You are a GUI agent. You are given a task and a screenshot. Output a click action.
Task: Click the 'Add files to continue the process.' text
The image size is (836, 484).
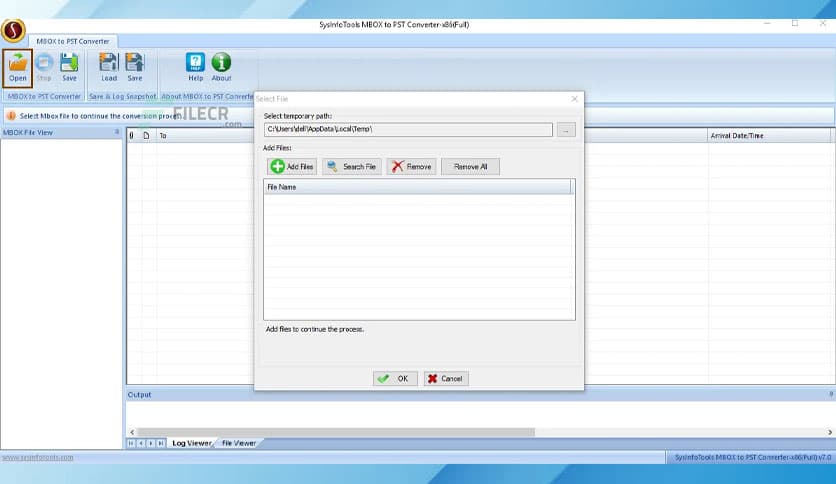[x=315, y=329]
